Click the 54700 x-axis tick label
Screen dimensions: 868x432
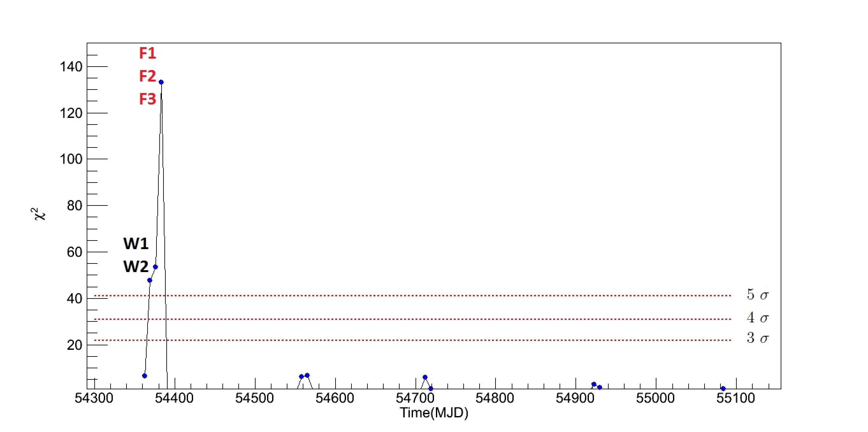pos(415,398)
